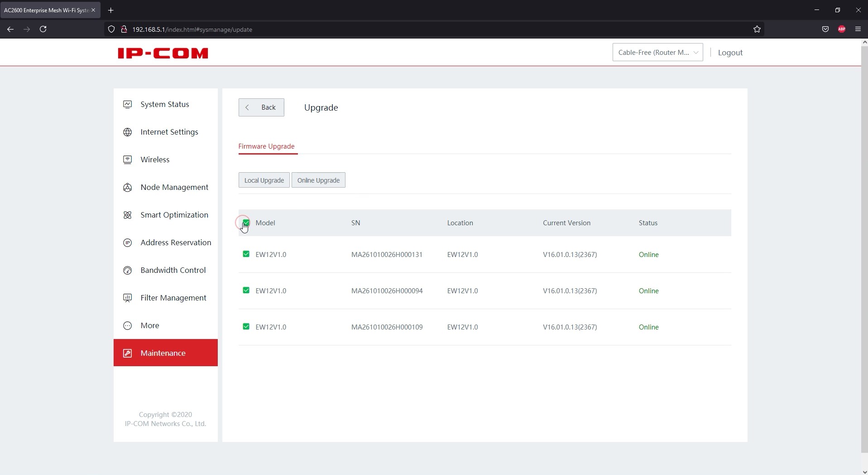The image size is (868, 475).
Task: Open System Status menu item
Action: pyautogui.click(x=166, y=104)
